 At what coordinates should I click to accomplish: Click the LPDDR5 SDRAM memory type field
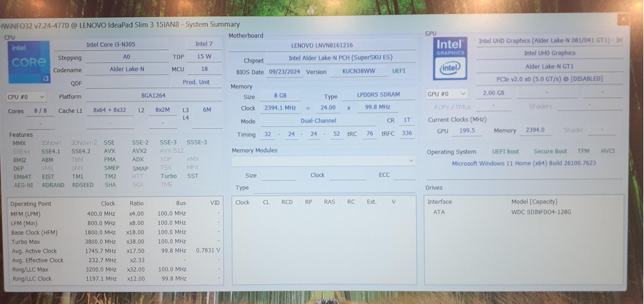click(x=378, y=95)
